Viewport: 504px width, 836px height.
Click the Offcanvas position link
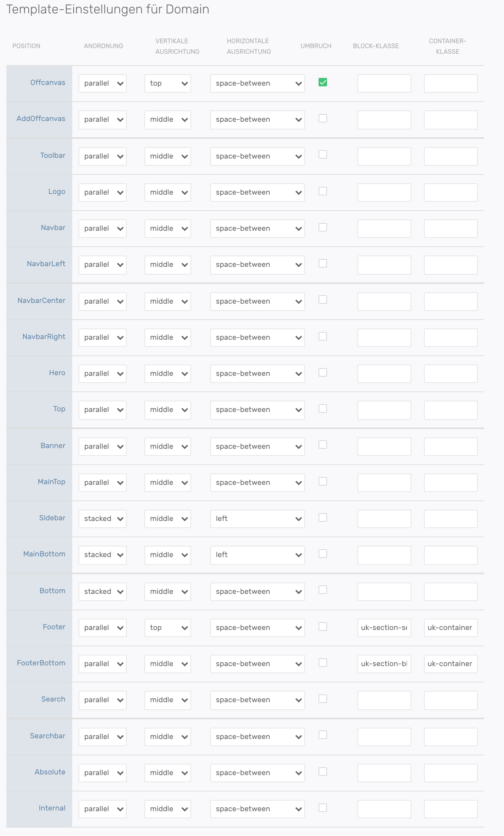pos(48,82)
